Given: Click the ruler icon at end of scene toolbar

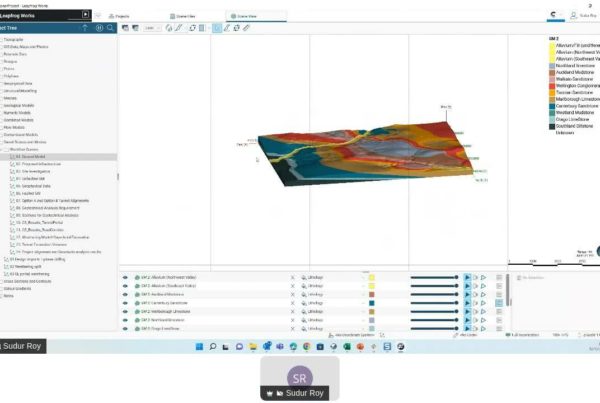Looking at the screenshot, I should pyautogui.click(x=246, y=28).
